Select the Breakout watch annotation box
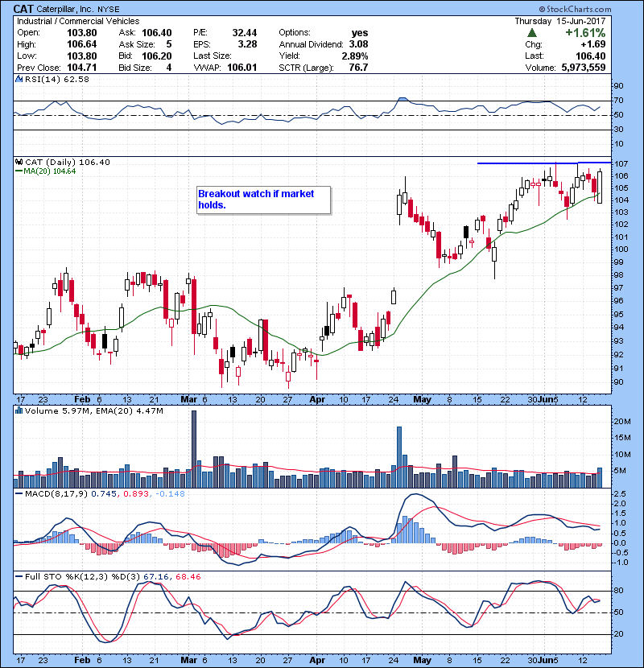 coord(263,200)
